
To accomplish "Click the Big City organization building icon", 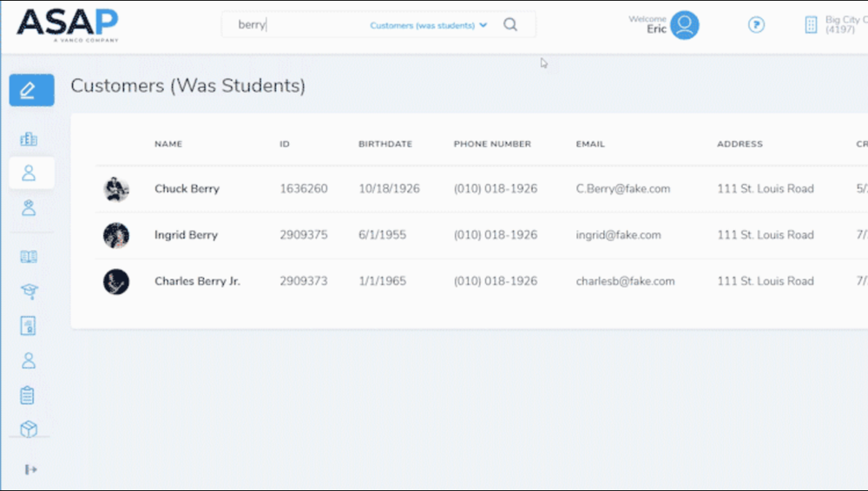I will (x=811, y=25).
